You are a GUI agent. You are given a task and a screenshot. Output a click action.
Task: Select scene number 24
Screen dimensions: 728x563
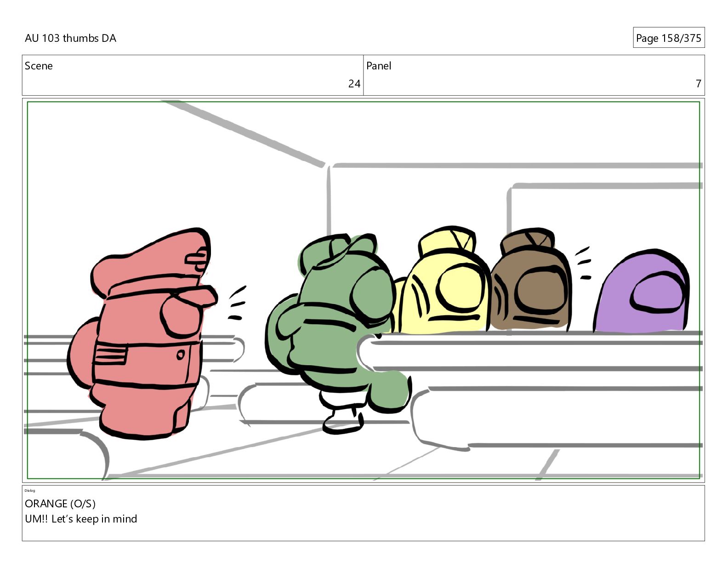click(x=354, y=84)
